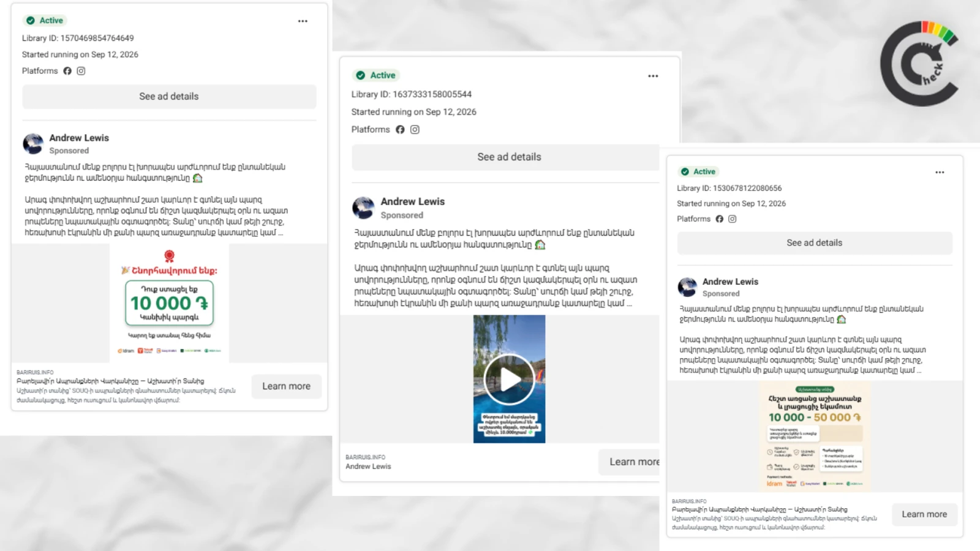Open See ad details for ad 1637333158005544
Screen dimensions: 980x551
[505, 157]
